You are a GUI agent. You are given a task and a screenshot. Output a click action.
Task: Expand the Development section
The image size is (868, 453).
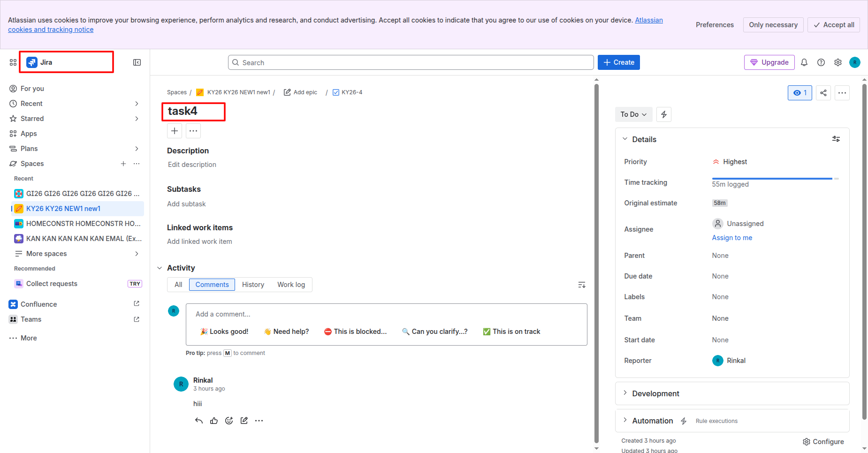pos(625,393)
